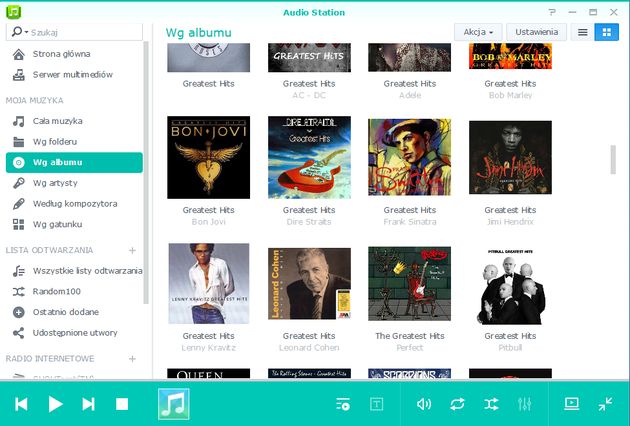The height and width of the screenshot is (426, 630).
Task: Open Bob Marley Greatest Hits cover
Action: (510, 56)
